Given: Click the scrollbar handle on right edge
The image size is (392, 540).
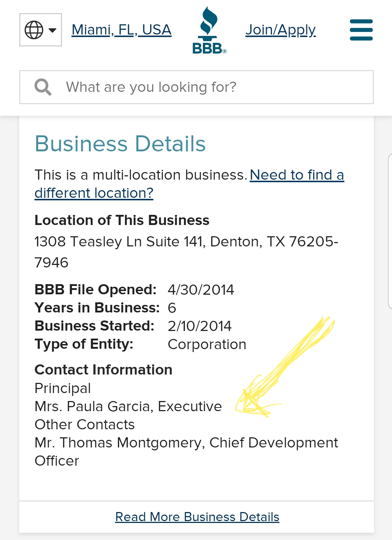Looking at the screenshot, I should point(390,231).
